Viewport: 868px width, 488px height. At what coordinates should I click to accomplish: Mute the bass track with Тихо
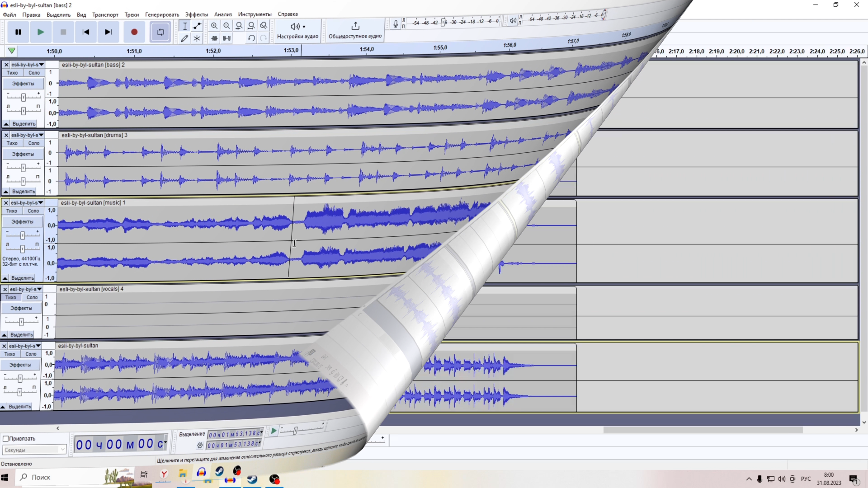12,73
